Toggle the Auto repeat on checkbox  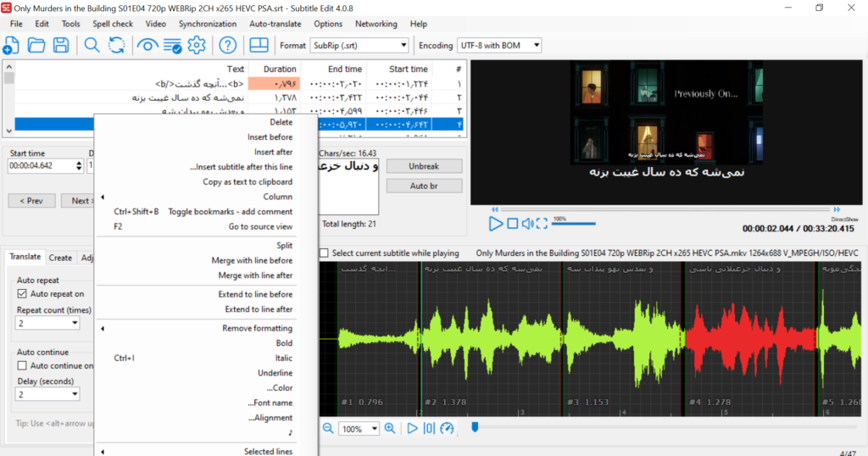pos(23,294)
